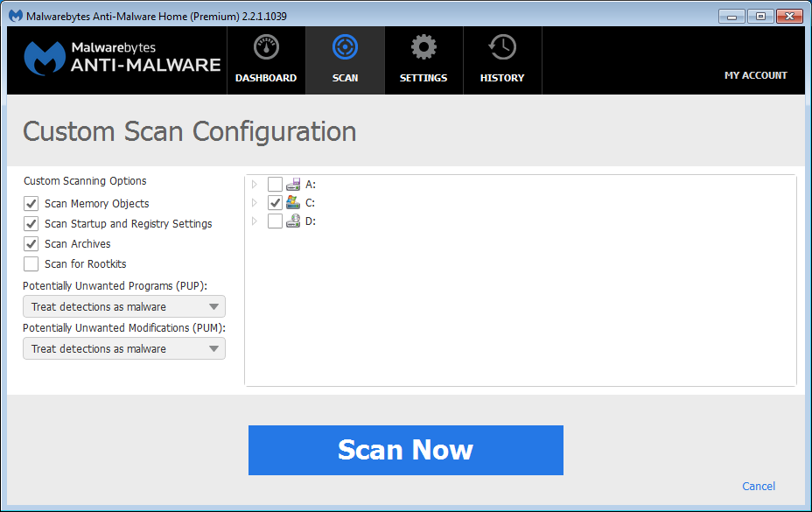
Task: Click the Custom Scan Configuration heading
Action: pos(190,131)
